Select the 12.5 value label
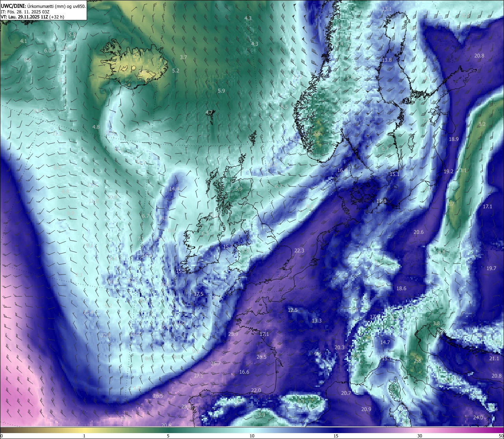Image resolution: width=504 pixels, height=439 pixels. point(293,310)
